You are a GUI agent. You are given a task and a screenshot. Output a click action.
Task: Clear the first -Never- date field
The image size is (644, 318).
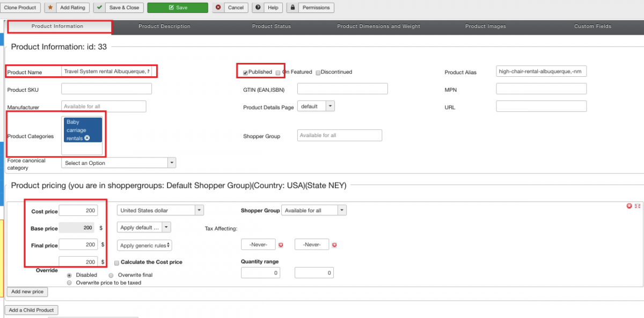(x=281, y=245)
